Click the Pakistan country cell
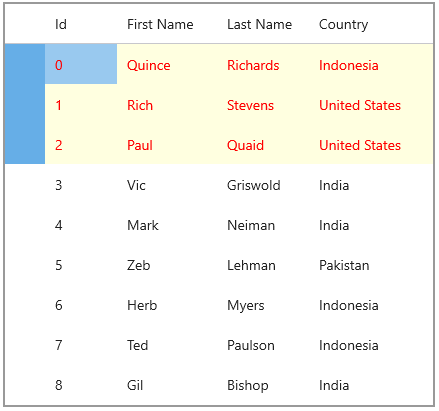The width and height of the screenshot is (439, 411). pyautogui.click(x=371, y=264)
